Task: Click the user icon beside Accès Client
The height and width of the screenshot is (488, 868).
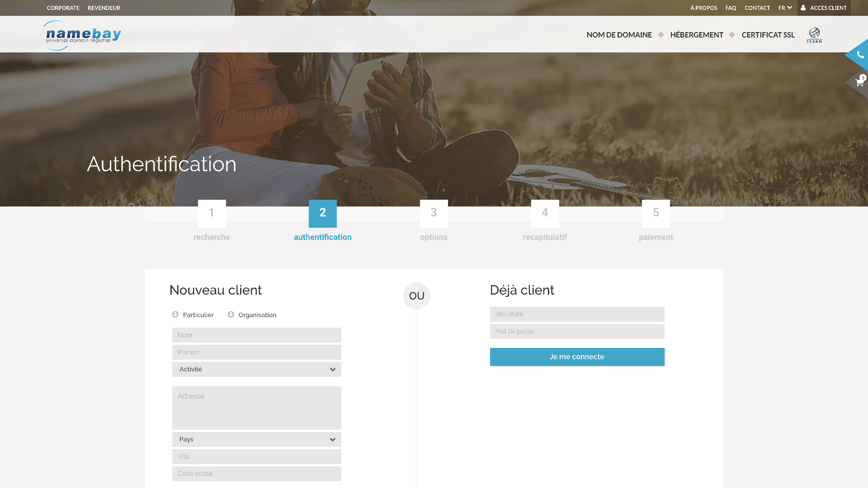Action: (803, 8)
